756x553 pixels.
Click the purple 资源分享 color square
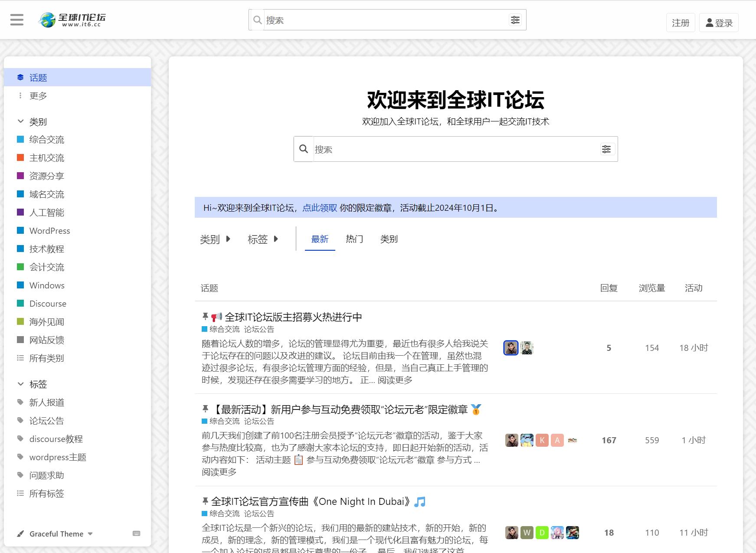click(x=20, y=176)
